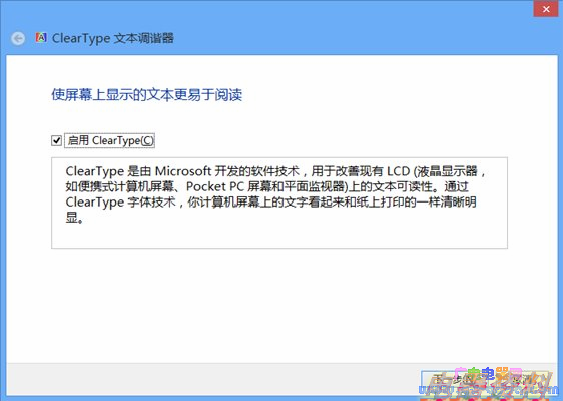
Task: Toggle via the 启用 ClearType(C) label text
Action: pyautogui.click(x=110, y=140)
